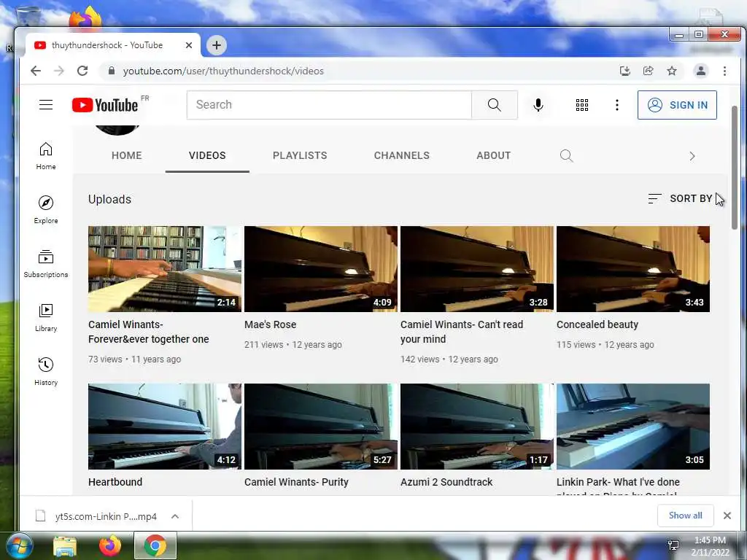
Task: View the site lock icon info
Action: tap(112, 71)
